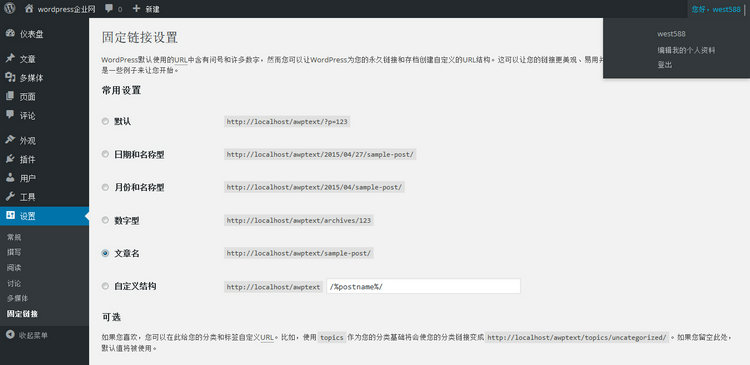
Task: Select the 默认 permalink radio option
Action: tap(105, 122)
